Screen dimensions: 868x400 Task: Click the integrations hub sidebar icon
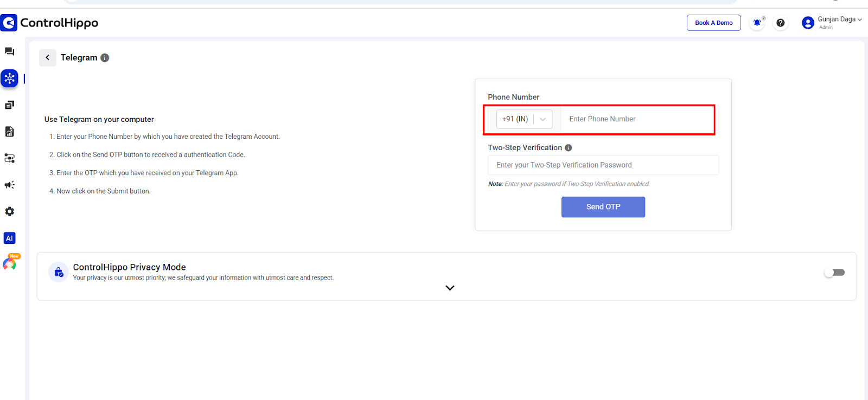[x=9, y=79]
